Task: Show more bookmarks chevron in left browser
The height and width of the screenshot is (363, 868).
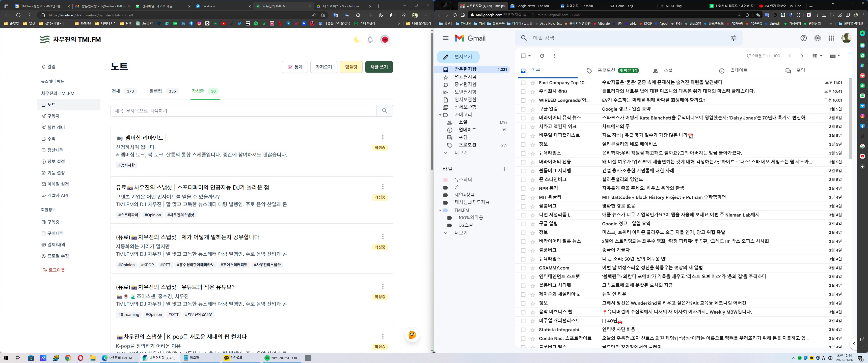Action: tap(399, 24)
